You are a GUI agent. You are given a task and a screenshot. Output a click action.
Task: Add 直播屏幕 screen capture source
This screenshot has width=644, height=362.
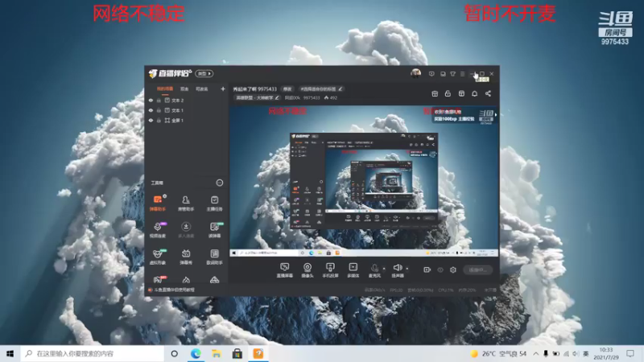tap(285, 270)
